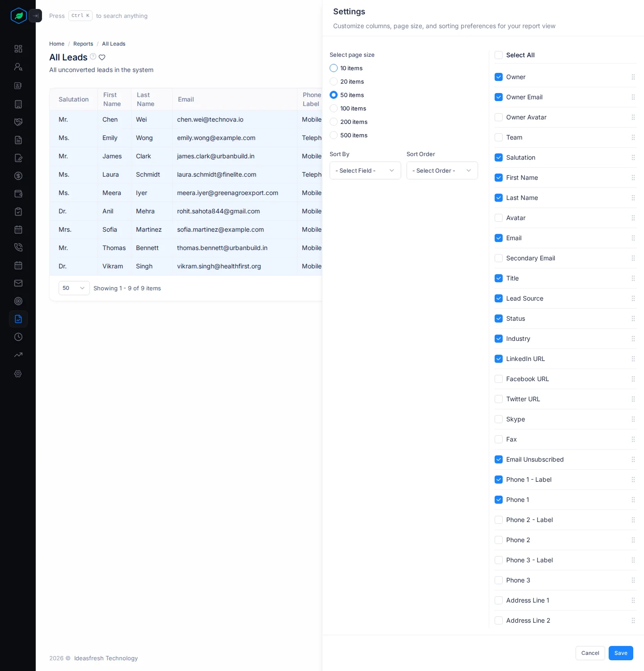The width and height of the screenshot is (644, 671).
Task: Expand the sidebar with the arrow toggle
Action: (x=35, y=16)
